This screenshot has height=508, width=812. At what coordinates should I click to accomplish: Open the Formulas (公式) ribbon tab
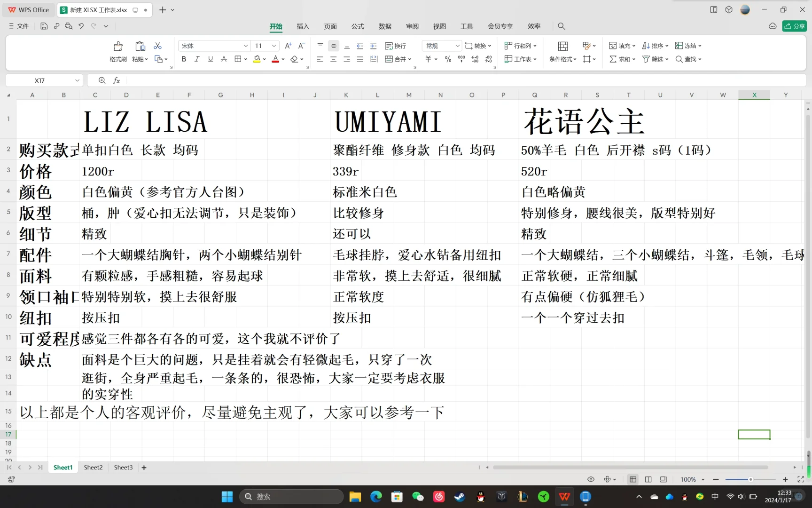358,26
